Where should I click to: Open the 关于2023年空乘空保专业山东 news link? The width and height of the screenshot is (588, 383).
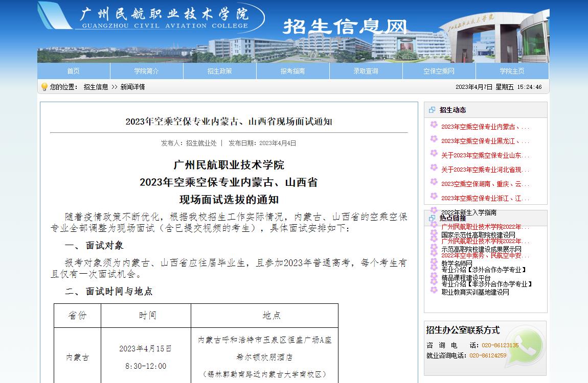485,155
